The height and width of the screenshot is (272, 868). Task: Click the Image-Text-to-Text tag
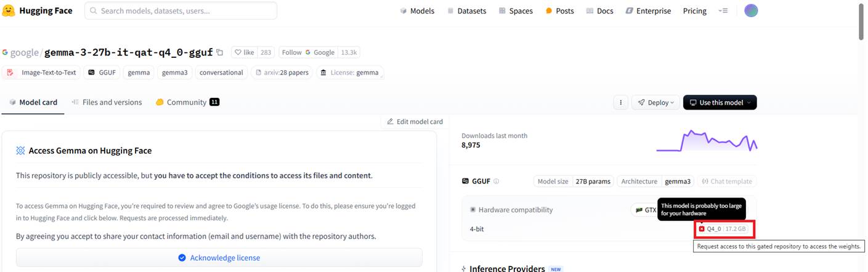click(x=42, y=73)
